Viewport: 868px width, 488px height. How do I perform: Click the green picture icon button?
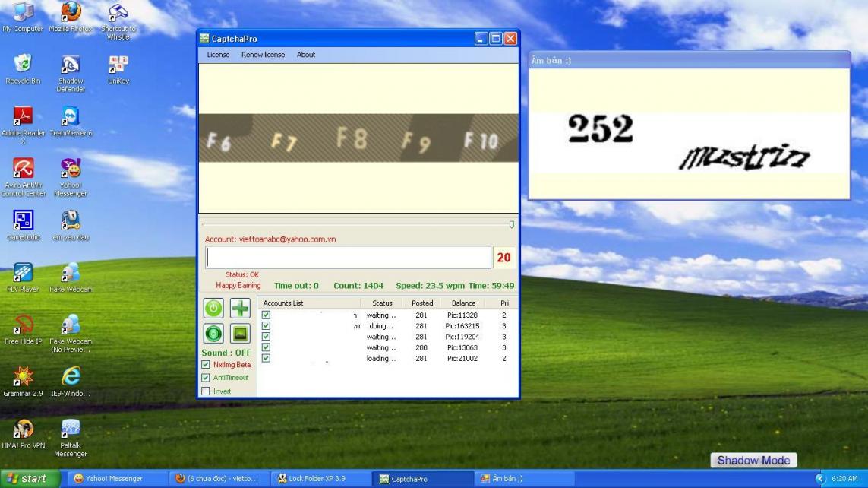[x=240, y=334]
